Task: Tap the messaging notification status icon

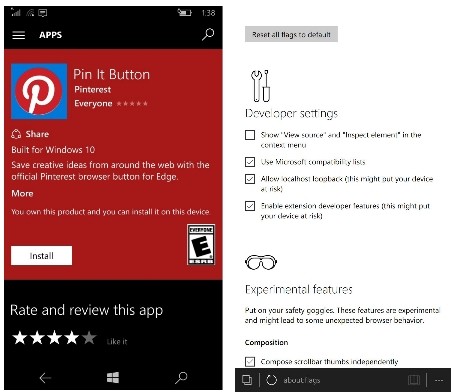Action: tap(43, 13)
